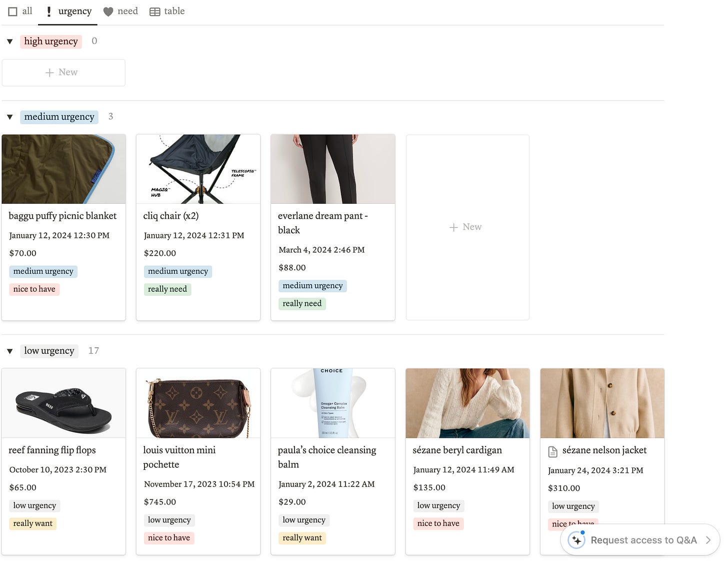Click really need tag on cliq chair card
The width and height of the screenshot is (728, 562).
(x=167, y=289)
